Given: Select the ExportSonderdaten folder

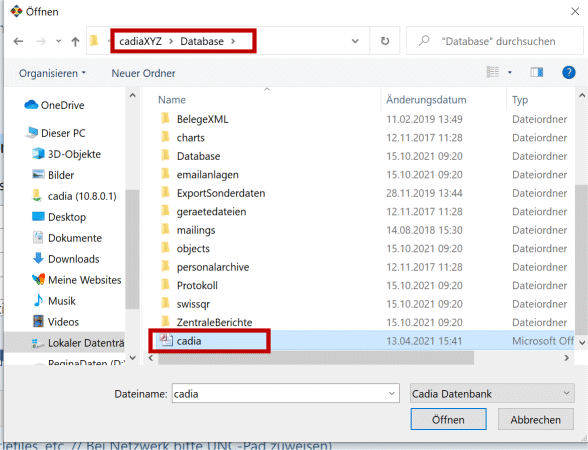Looking at the screenshot, I should (221, 193).
